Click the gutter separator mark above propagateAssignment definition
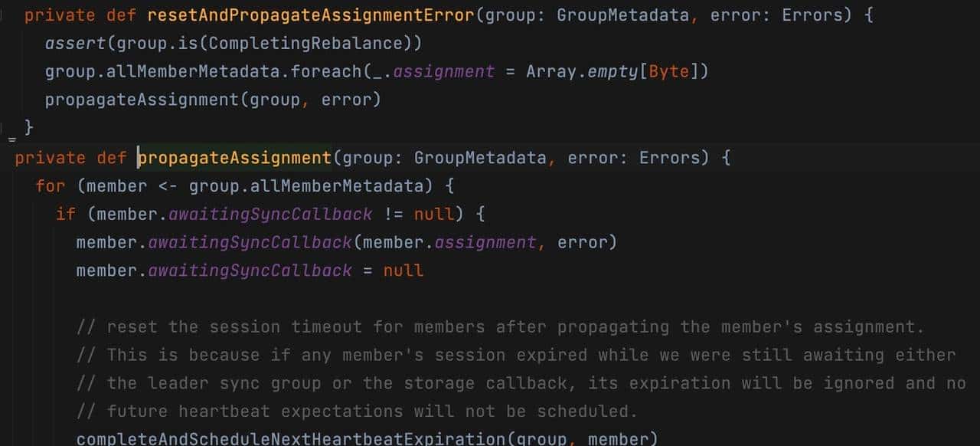Screen dimensions: 980x446 tap(11, 140)
